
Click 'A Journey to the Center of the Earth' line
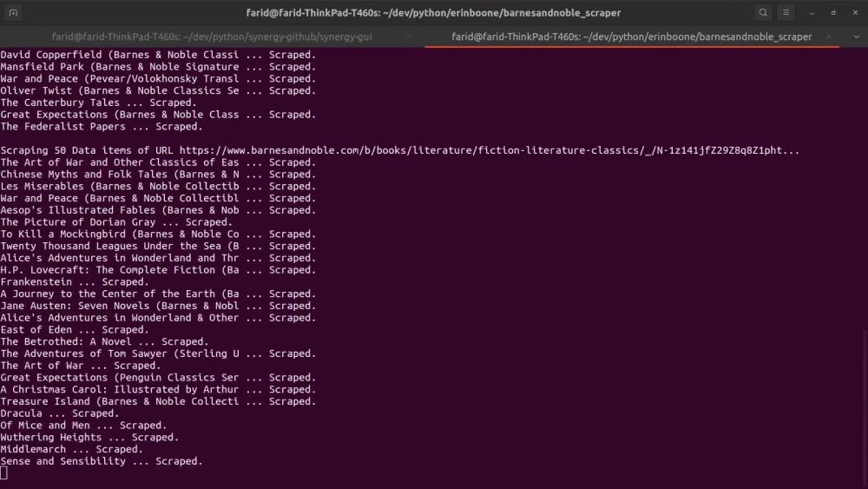coord(158,294)
